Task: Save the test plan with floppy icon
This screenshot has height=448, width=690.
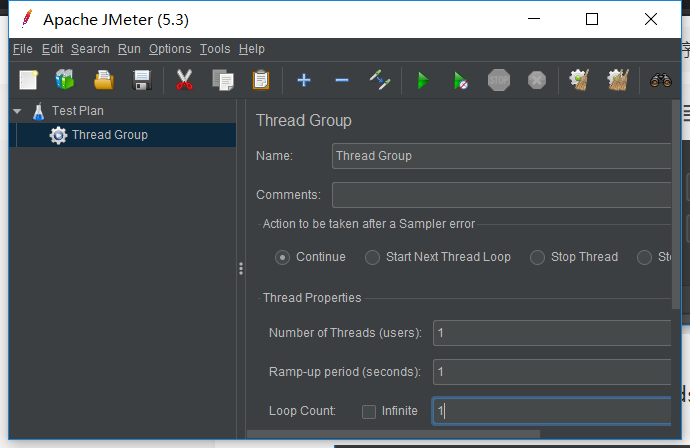Action: tap(142, 81)
